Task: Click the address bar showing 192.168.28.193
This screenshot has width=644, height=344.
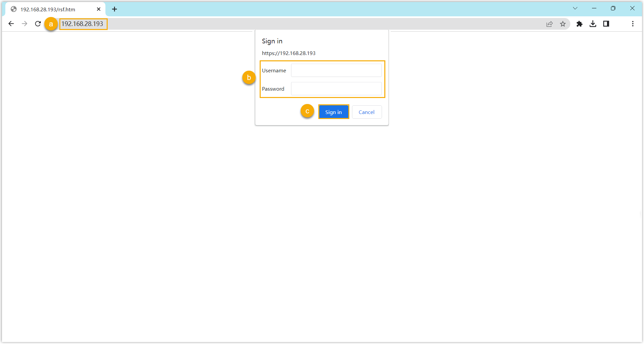Action: 267,24
